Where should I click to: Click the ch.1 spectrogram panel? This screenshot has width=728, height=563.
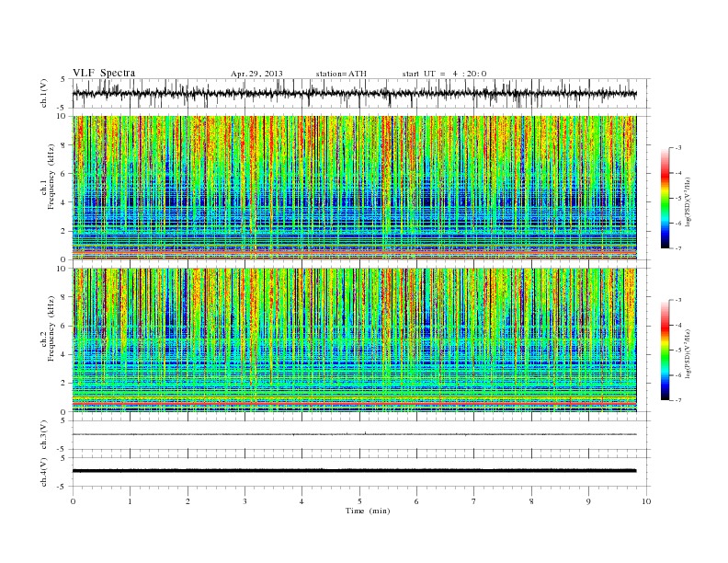(x=355, y=188)
